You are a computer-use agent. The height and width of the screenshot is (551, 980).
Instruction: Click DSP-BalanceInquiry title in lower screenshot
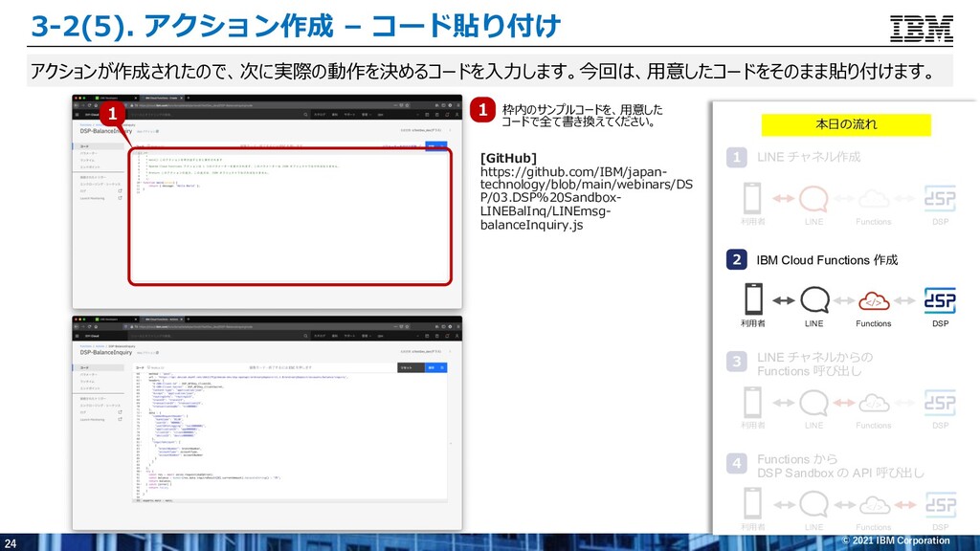click(106, 352)
